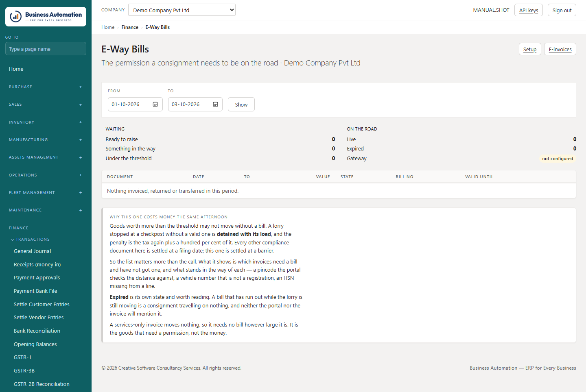The image size is (586, 392).
Task: Open Opening Balances page
Action: click(35, 344)
